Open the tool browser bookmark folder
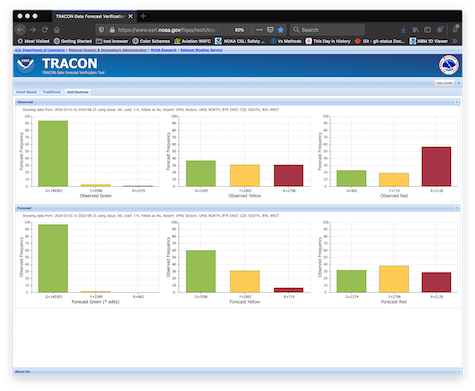 (112, 41)
